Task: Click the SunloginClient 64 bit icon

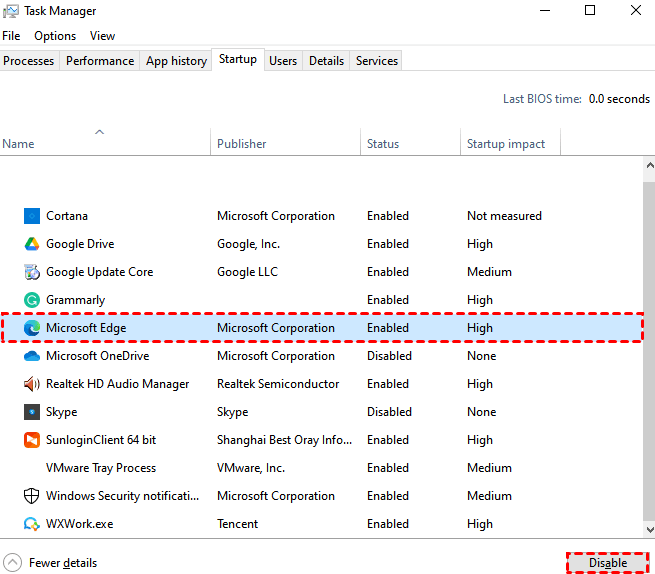Action: [31, 440]
